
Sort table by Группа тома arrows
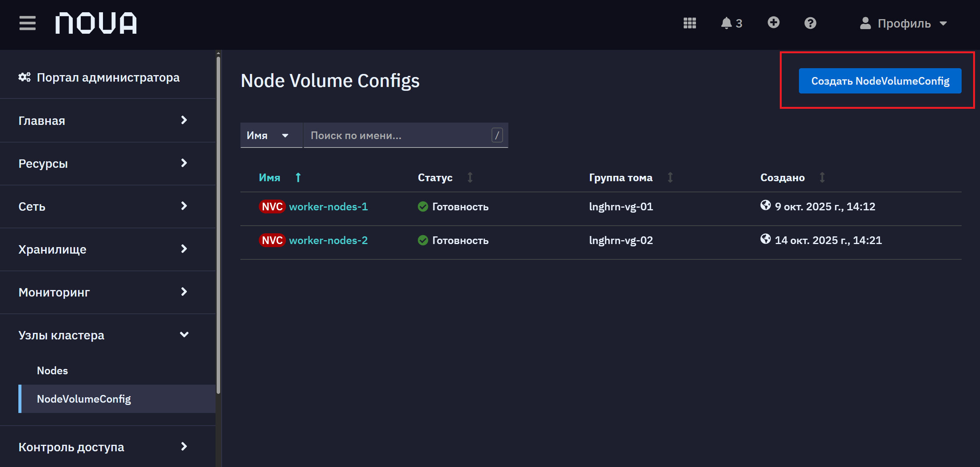(670, 177)
